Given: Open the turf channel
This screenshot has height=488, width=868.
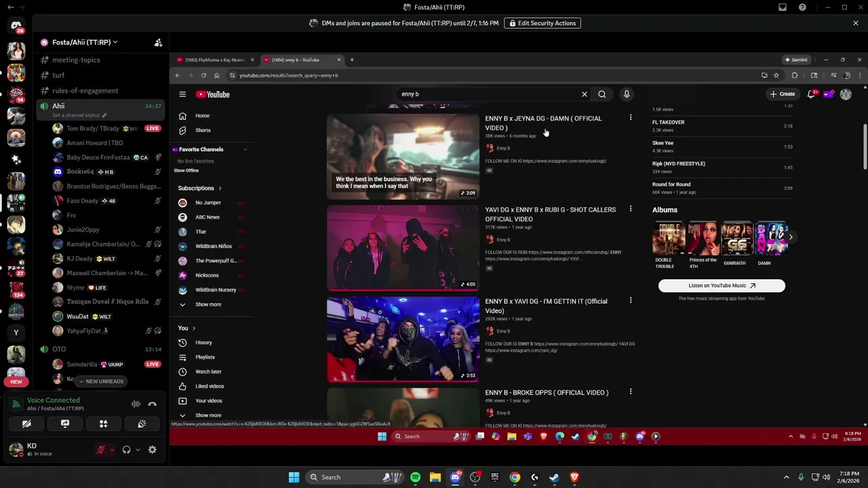Looking at the screenshot, I should [58, 75].
